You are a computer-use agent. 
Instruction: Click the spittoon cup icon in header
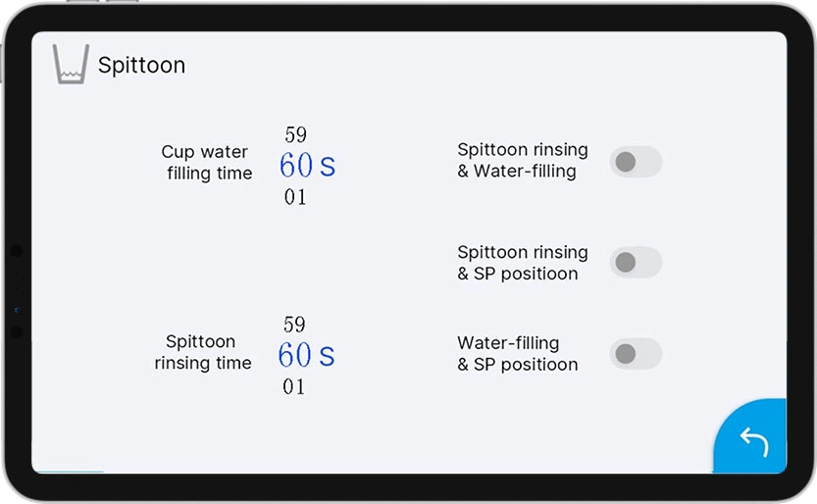(71, 64)
